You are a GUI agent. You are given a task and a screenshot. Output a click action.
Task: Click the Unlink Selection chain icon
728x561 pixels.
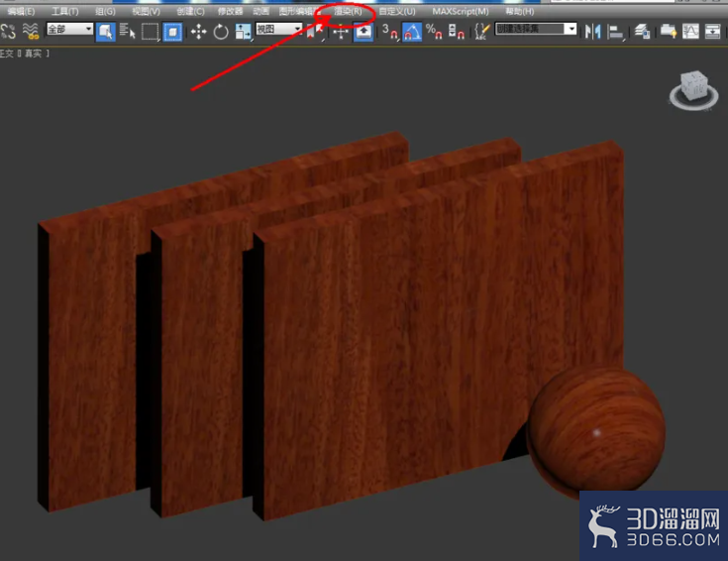point(8,32)
